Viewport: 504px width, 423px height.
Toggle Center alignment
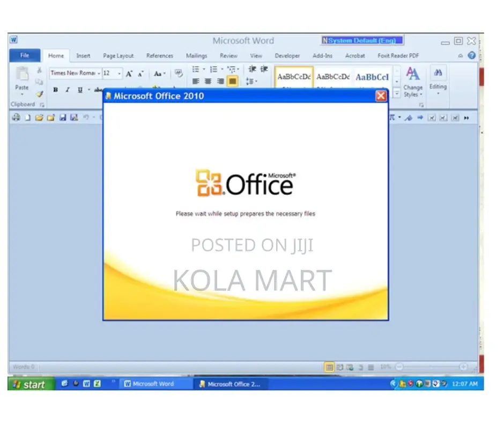coord(208,81)
